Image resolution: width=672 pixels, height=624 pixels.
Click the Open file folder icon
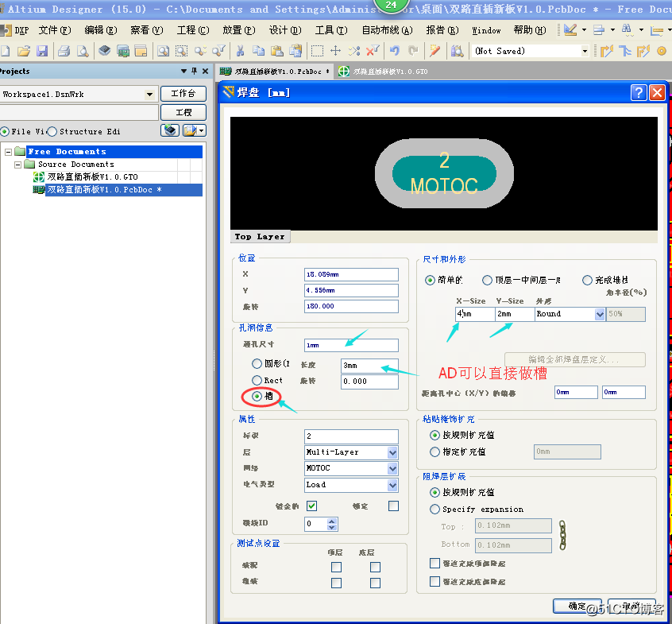coord(24,51)
